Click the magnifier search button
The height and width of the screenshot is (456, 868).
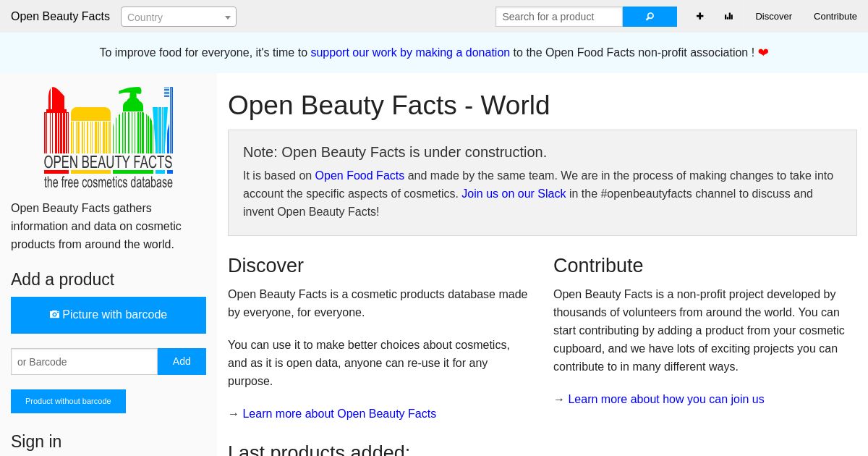coord(650,17)
